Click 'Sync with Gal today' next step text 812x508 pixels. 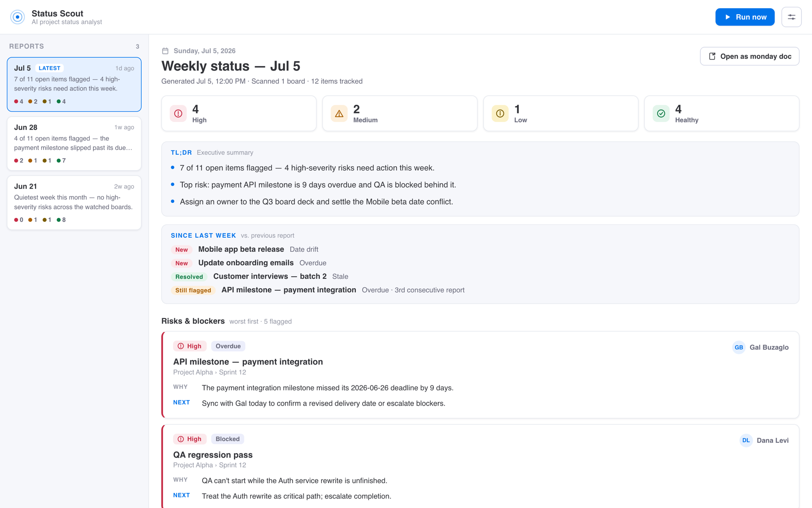point(324,403)
